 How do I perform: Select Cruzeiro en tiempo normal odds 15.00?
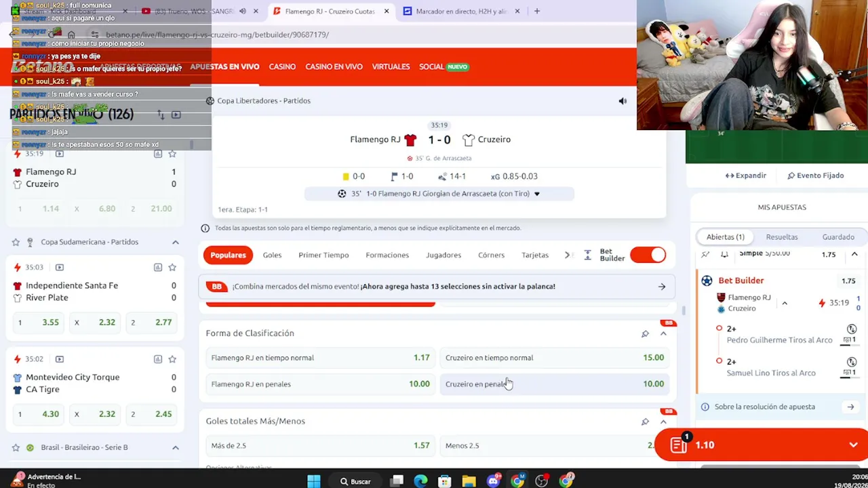(x=555, y=358)
